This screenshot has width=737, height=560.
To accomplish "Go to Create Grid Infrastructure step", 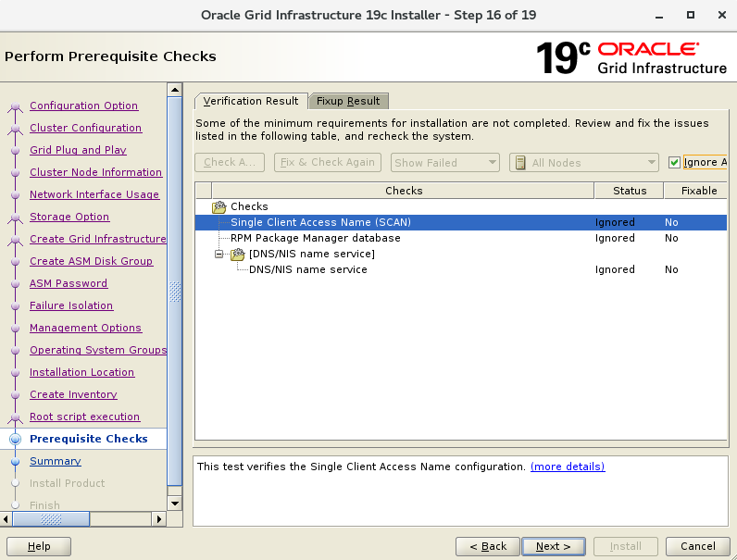I will click(x=98, y=239).
